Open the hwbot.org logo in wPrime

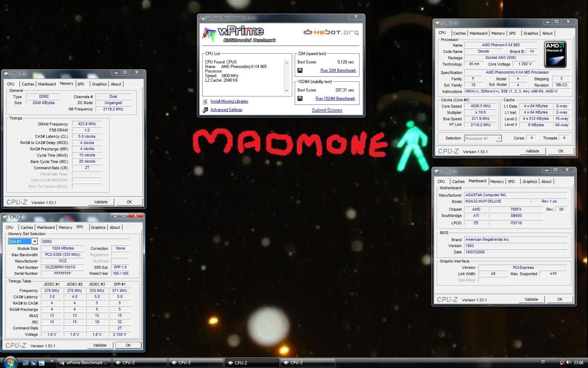(330, 32)
